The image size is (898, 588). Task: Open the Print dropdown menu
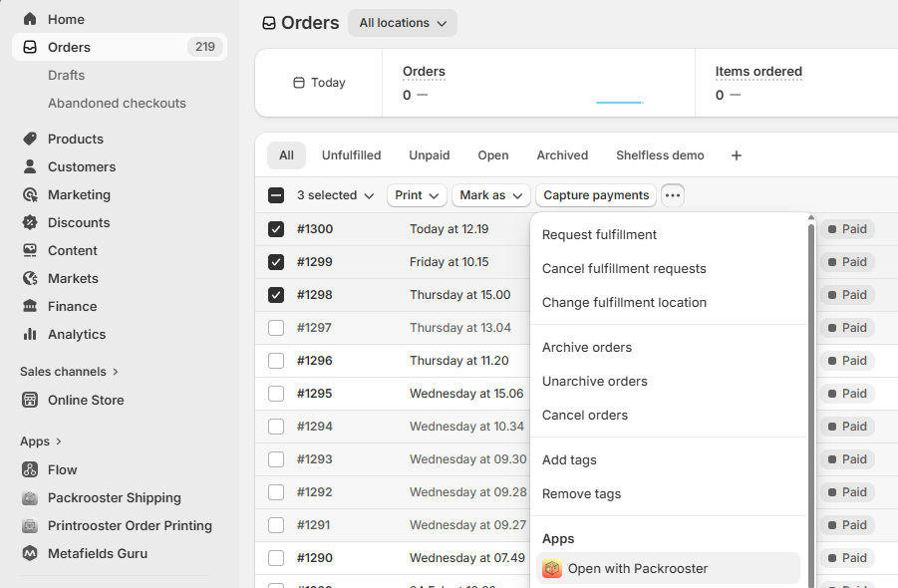417,195
